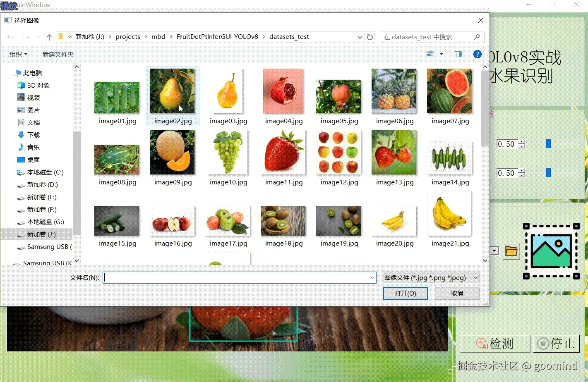The width and height of the screenshot is (588, 382).
Task: Click projects in the breadcrumb path
Action: coord(128,37)
